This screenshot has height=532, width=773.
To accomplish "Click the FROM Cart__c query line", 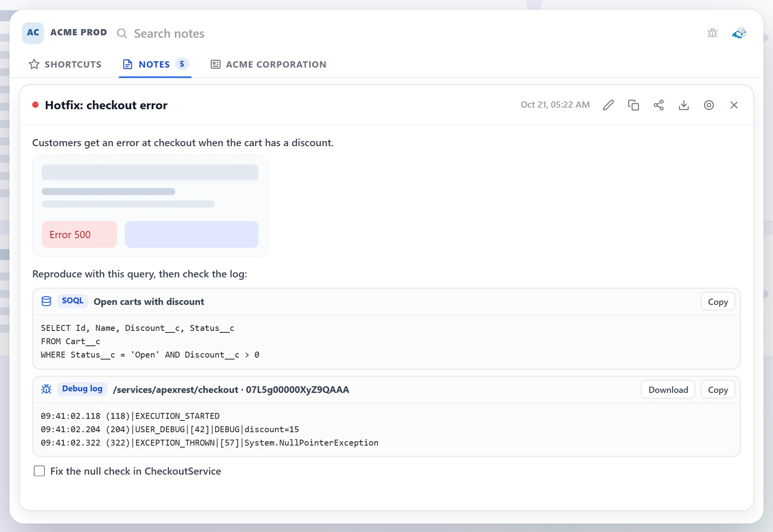I will coord(70,341).
